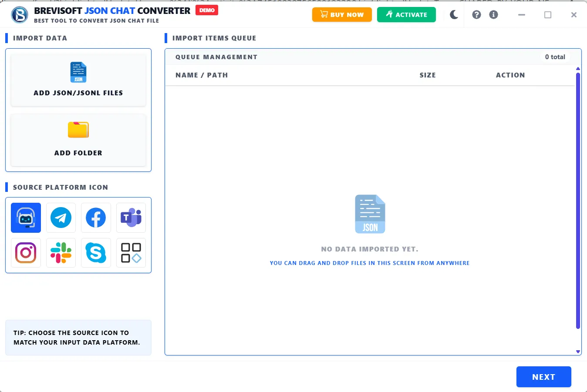Choose Facebook as the source platform
This screenshot has width=587, height=392.
click(96, 218)
